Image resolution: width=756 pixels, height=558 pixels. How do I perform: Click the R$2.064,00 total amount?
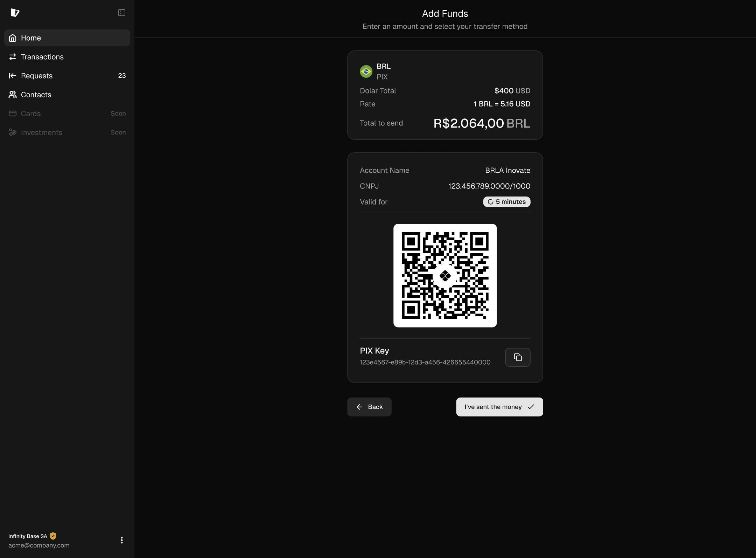click(469, 123)
